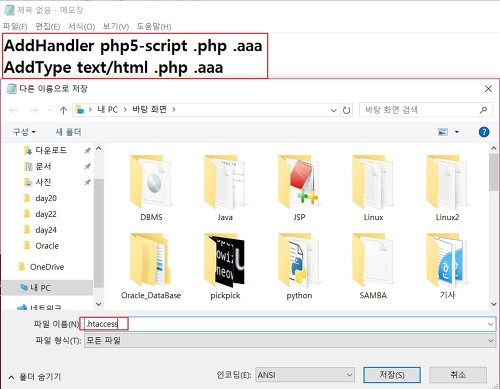Open recent locations dropdown arrow
Image resolution: width=500 pixels, height=389 pixels.
coord(50,110)
